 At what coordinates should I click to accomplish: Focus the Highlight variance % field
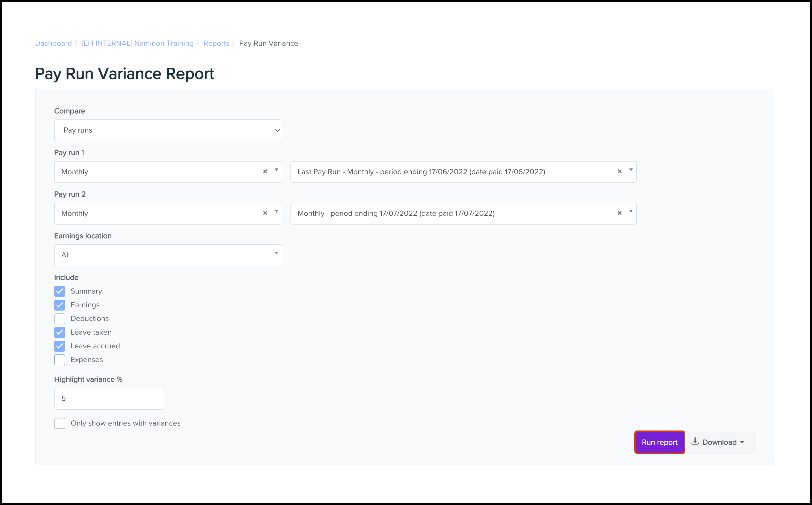(109, 398)
